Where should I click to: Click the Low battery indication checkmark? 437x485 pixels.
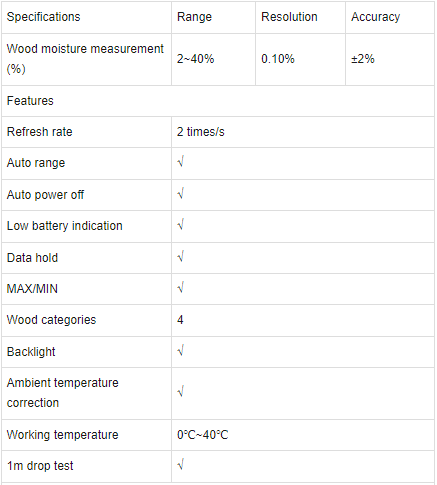pos(181,225)
